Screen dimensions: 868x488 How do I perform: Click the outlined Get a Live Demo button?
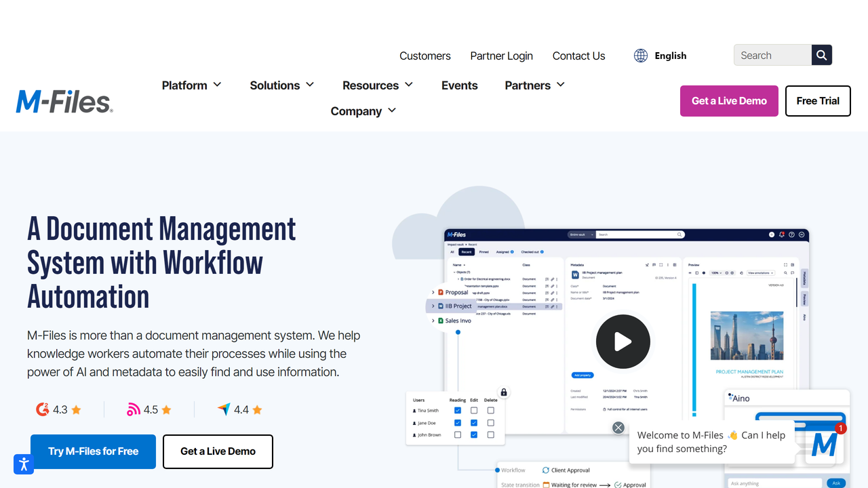point(218,451)
